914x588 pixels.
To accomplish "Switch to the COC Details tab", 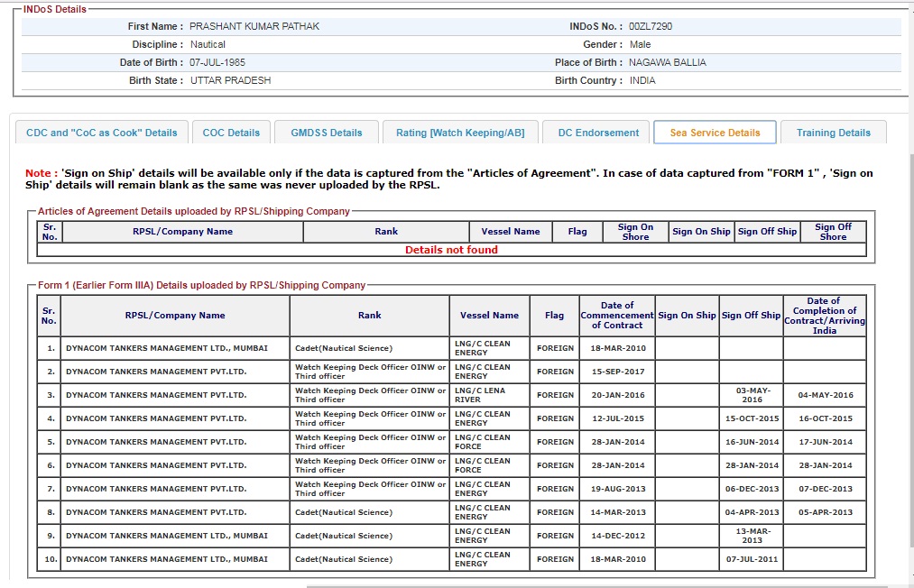I will [231, 133].
